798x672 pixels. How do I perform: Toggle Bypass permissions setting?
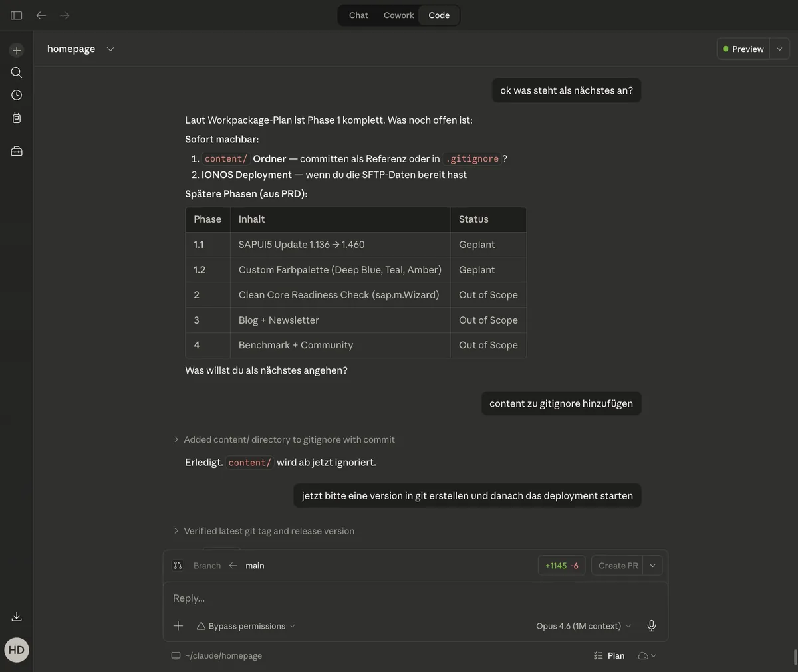[245, 625]
